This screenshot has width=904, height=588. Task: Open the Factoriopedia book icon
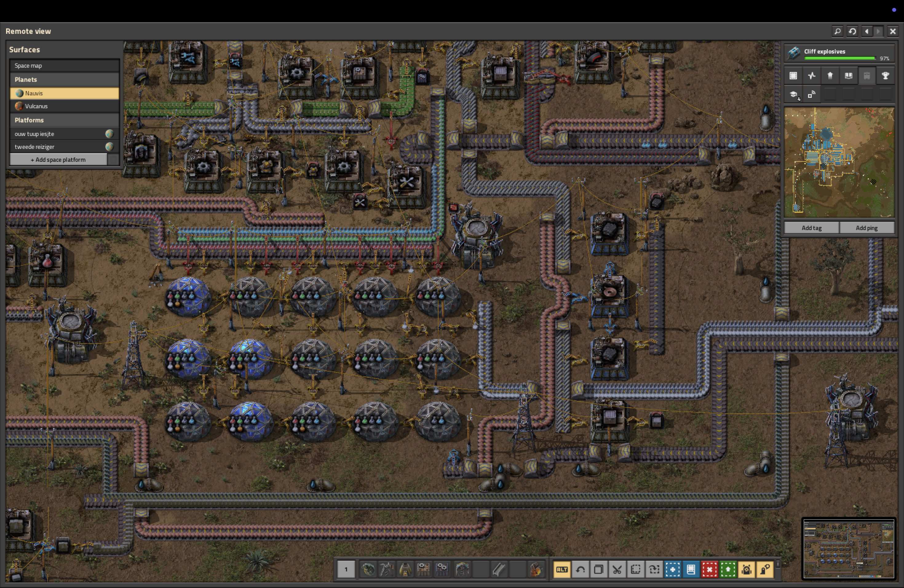coord(848,76)
